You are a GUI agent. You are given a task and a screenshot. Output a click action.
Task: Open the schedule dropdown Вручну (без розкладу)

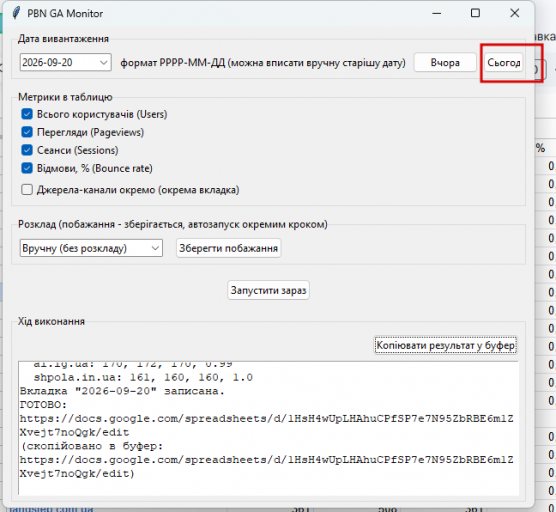pos(155,248)
